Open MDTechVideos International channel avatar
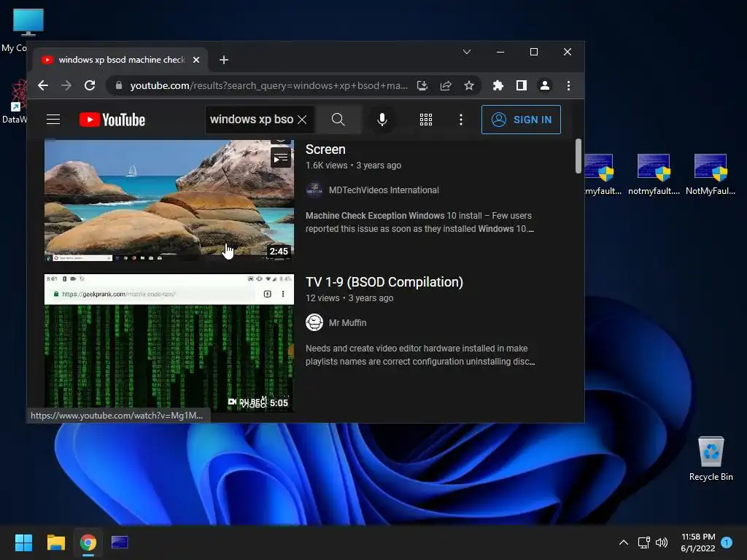 click(x=314, y=190)
